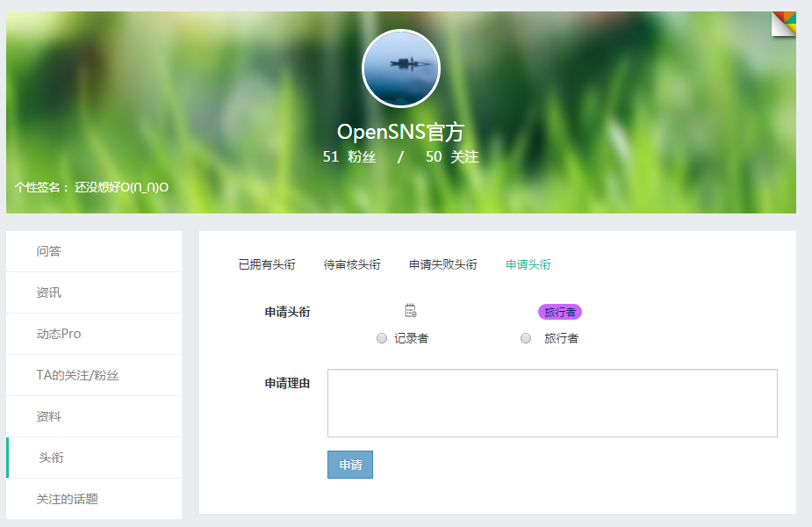Click the 旅行者 option label

tap(561, 338)
